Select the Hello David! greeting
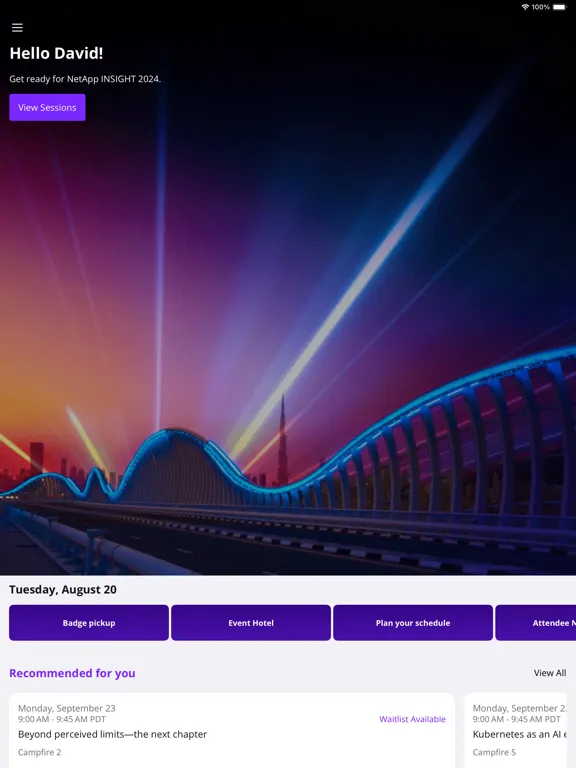 [x=56, y=53]
